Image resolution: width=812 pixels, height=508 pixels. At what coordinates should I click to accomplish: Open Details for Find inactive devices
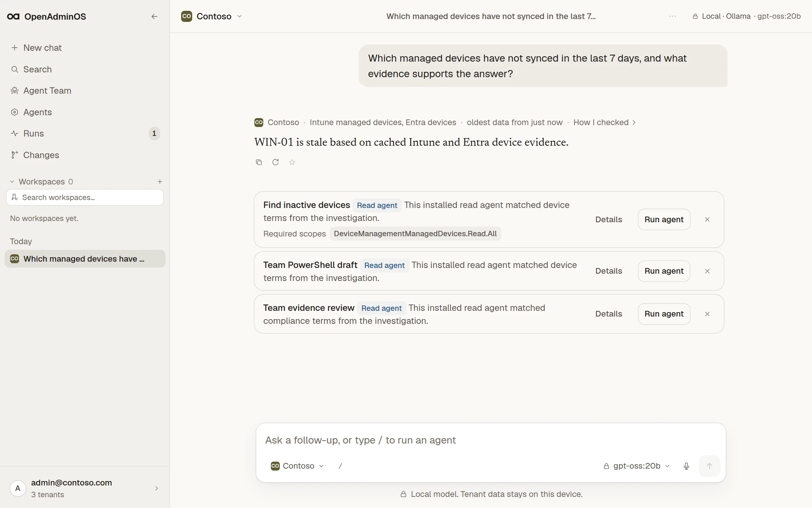coord(608,219)
